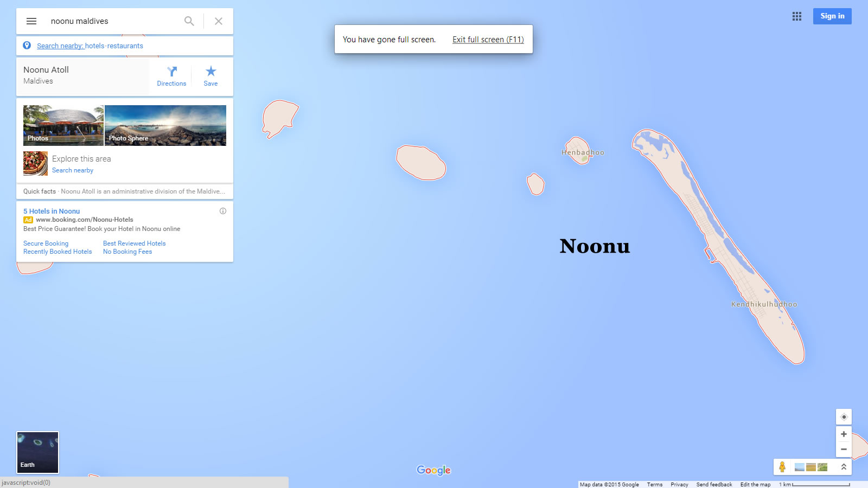Select the Street View pegman
This screenshot has height=488, width=868.
coord(782,467)
